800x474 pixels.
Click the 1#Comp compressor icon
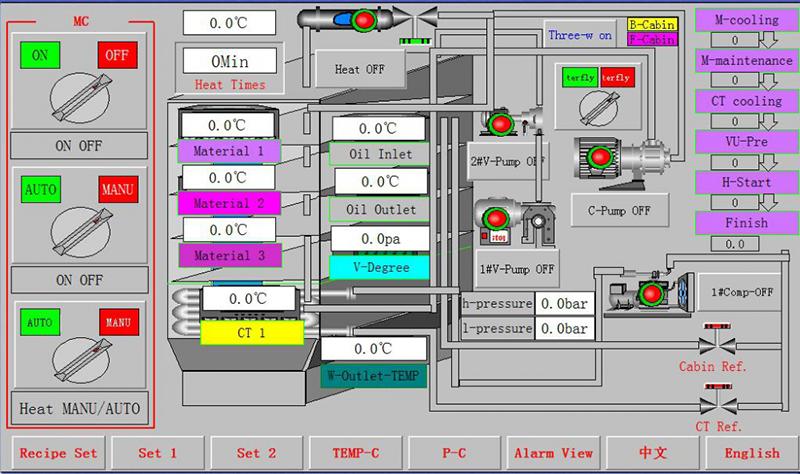pyautogui.click(x=652, y=291)
